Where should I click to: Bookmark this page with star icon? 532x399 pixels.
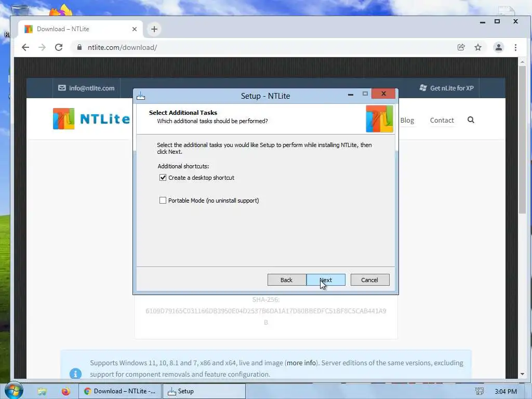pos(478,47)
